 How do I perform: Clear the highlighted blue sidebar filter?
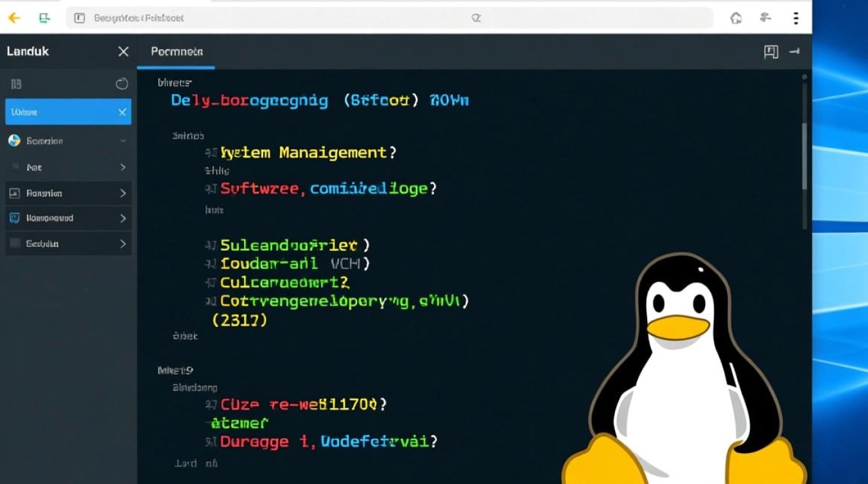click(x=123, y=112)
